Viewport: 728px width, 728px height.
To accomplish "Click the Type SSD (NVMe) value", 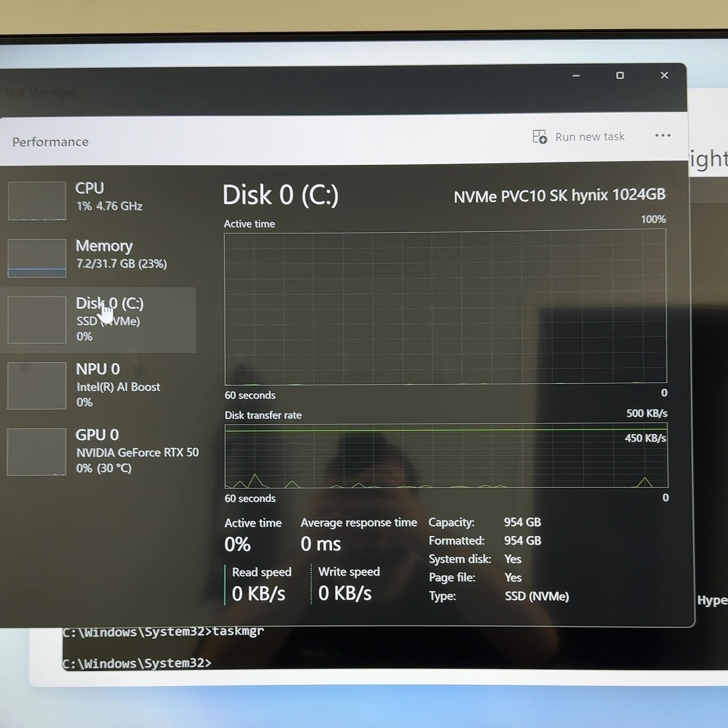I will click(x=537, y=596).
